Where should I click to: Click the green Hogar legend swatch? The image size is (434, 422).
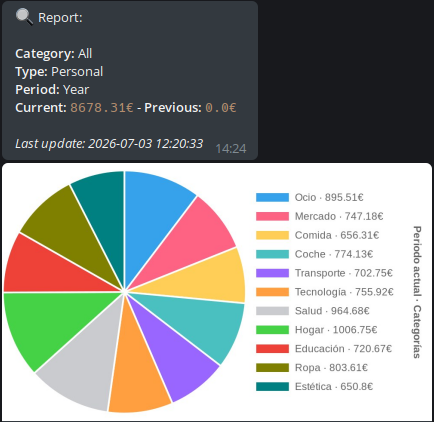tap(272, 330)
